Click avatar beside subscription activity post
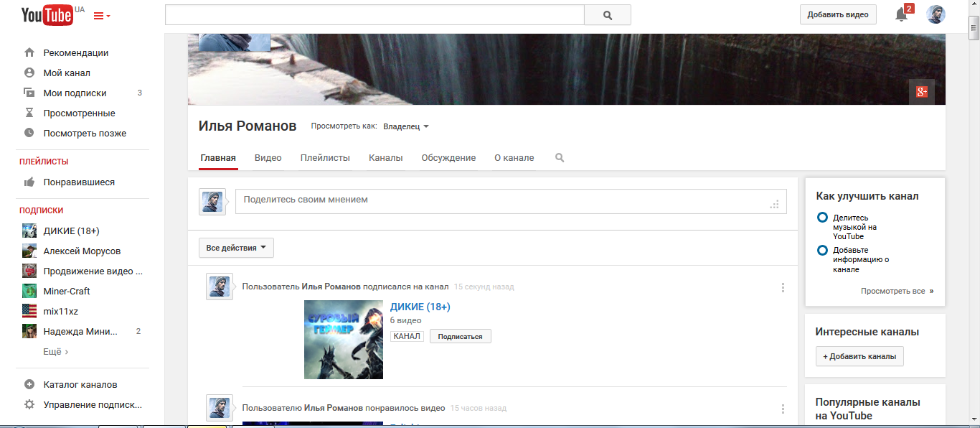The height and width of the screenshot is (428, 980). click(x=220, y=287)
